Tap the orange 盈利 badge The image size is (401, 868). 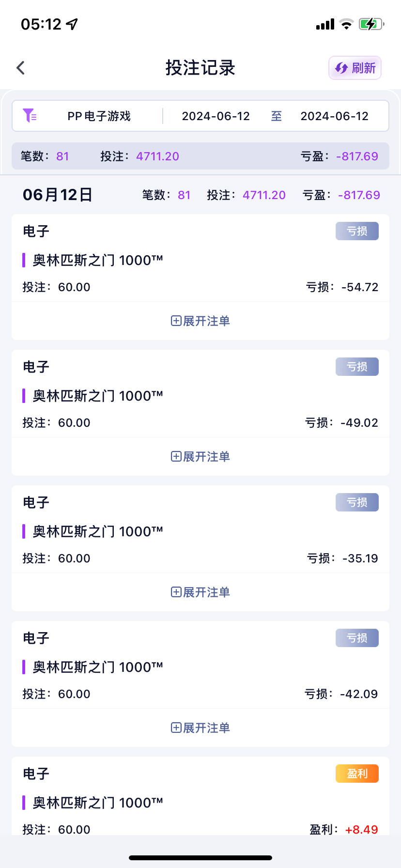(357, 774)
